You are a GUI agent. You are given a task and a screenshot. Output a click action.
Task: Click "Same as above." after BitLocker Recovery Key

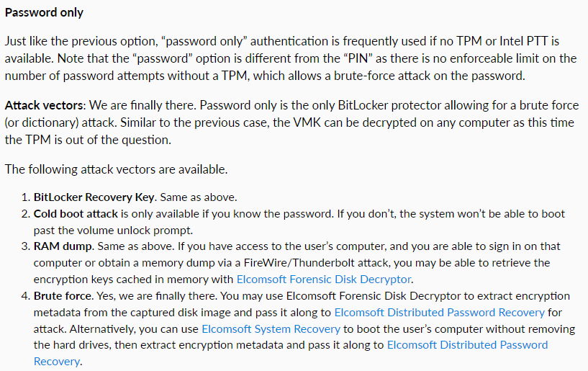[x=199, y=197]
